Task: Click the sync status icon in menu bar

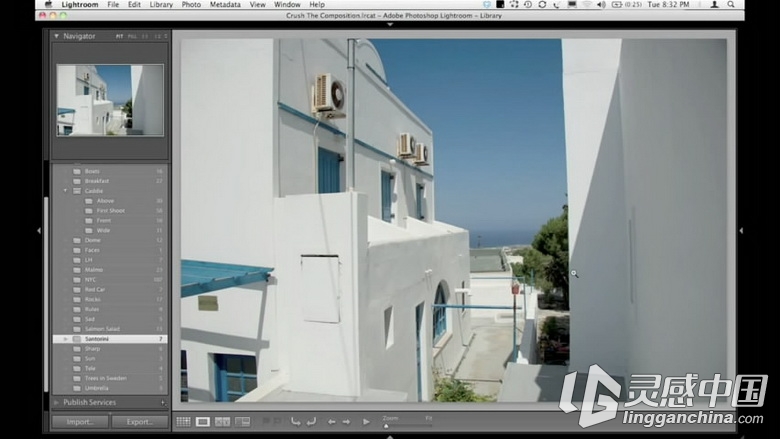Action: pos(542,4)
